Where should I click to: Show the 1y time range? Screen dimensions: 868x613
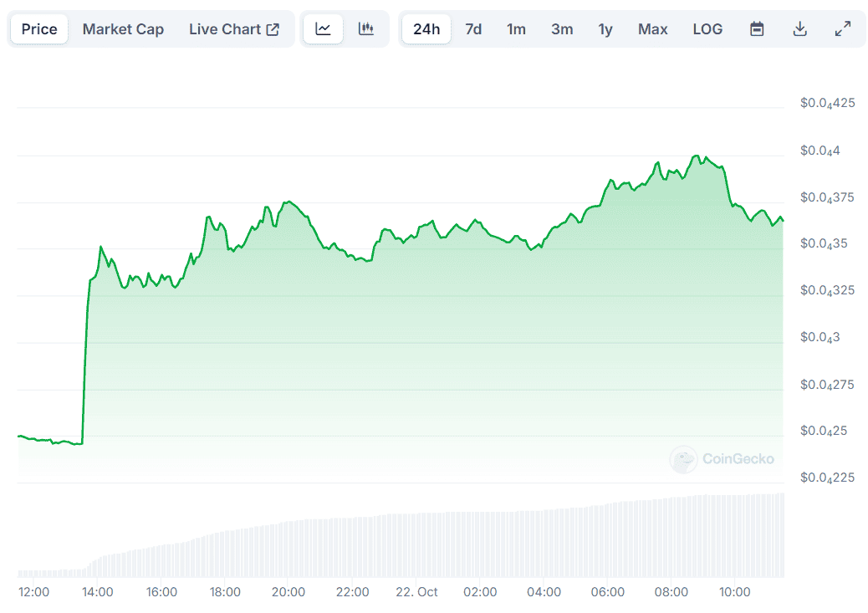pos(605,29)
